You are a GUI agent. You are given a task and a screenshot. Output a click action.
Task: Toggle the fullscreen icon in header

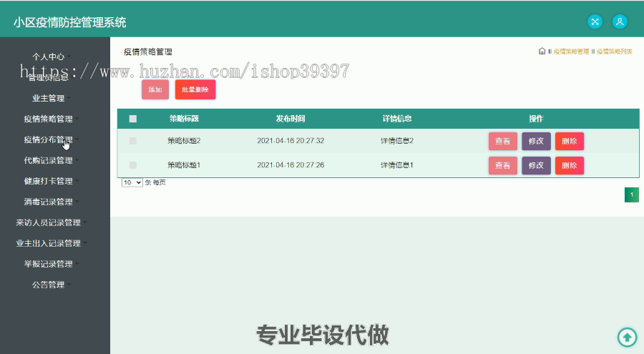pyautogui.click(x=595, y=21)
